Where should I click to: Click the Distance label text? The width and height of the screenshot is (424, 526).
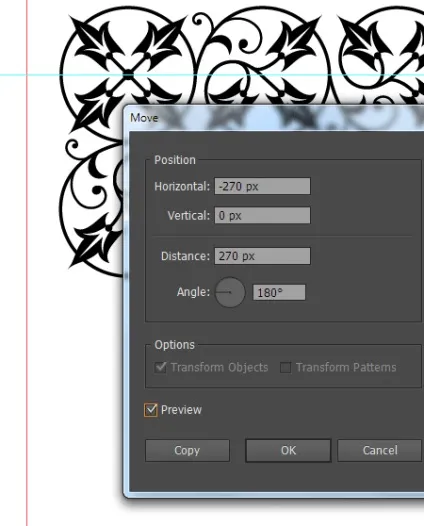point(186,256)
